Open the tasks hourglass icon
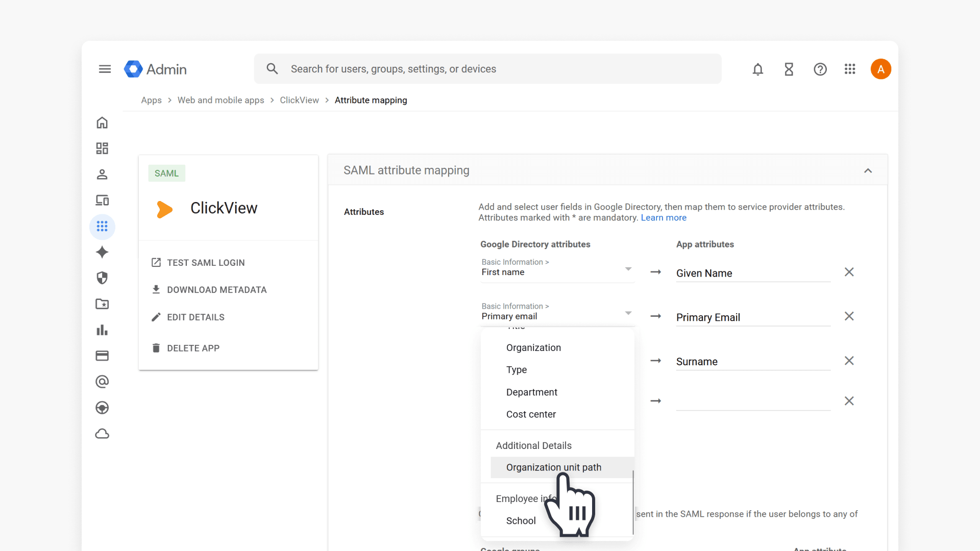Viewport: 980px width, 551px height. point(789,69)
